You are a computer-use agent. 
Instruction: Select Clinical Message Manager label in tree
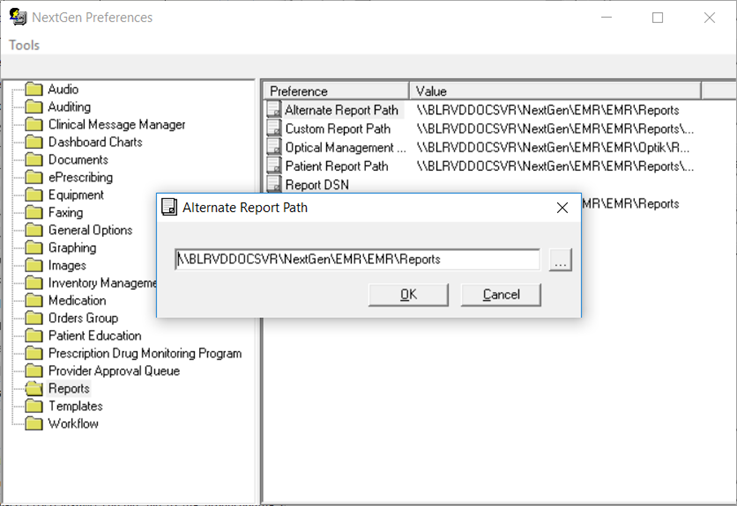point(117,125)
